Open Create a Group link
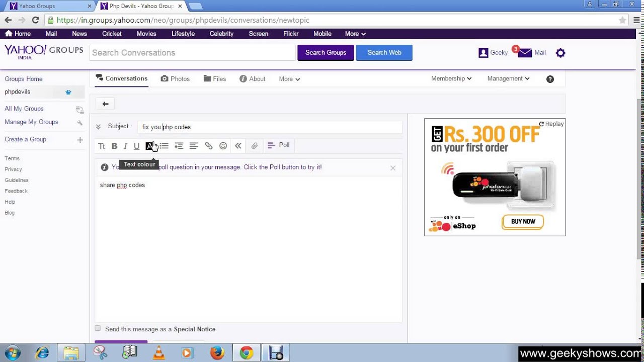 point(25,139)
